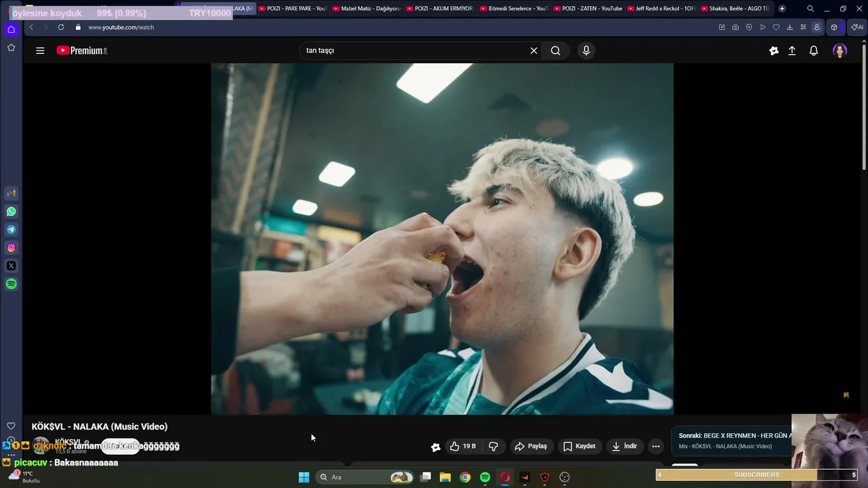Download the video with İndir
Viewport: 868px width, 488px height.
tap(625, 446)
